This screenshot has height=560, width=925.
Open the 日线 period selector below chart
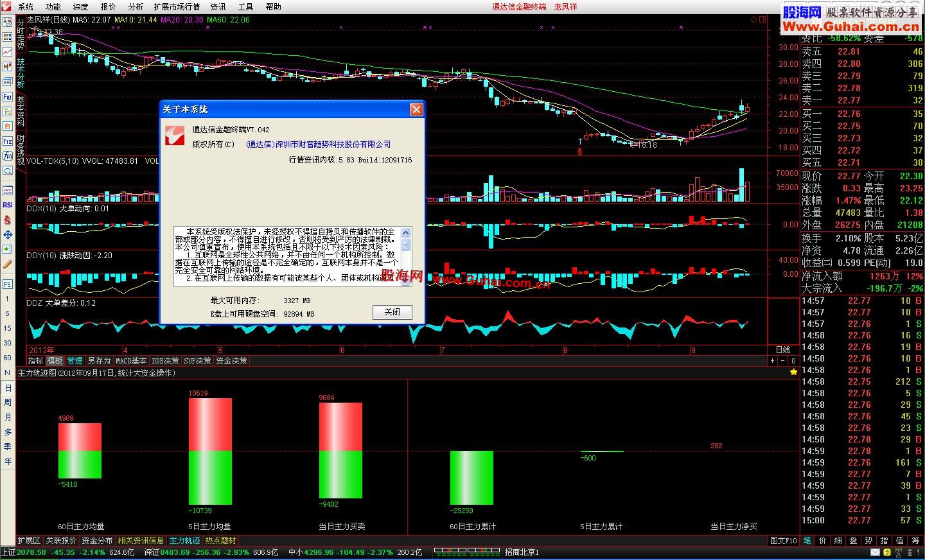coord(783,350)
